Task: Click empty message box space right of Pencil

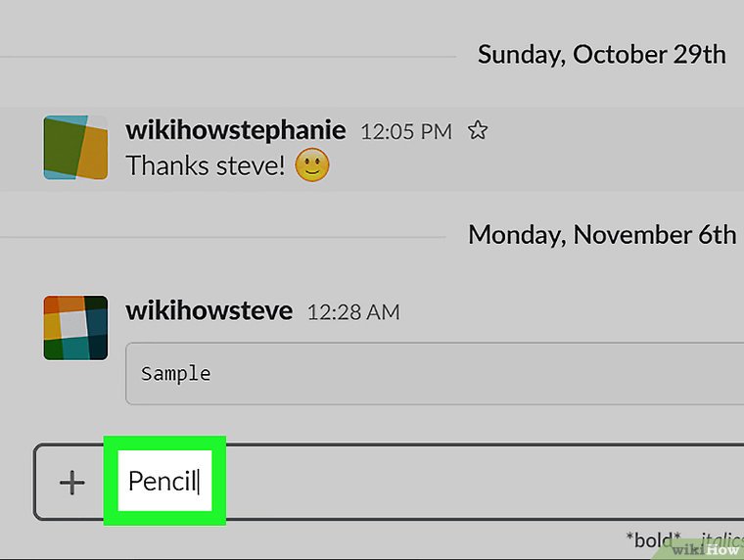Action: [x=470, y=482]
